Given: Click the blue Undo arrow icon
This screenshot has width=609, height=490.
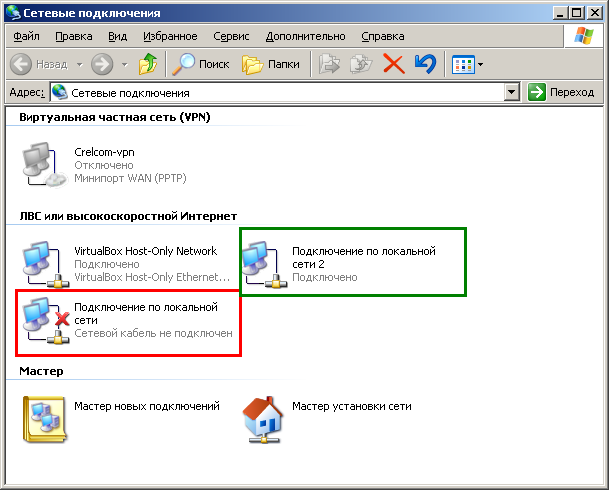Looking at the screenshot, I should point(425,64).
